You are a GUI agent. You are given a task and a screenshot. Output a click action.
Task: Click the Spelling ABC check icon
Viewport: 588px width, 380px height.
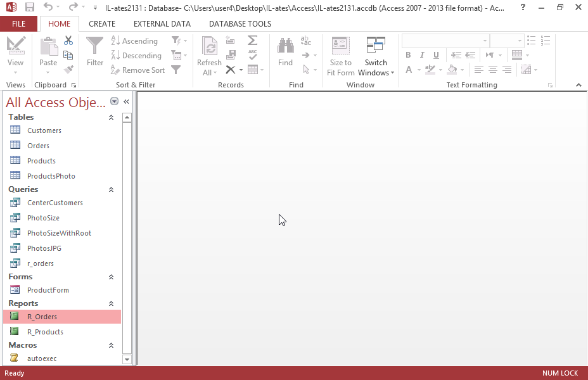(x=252, y=54)
